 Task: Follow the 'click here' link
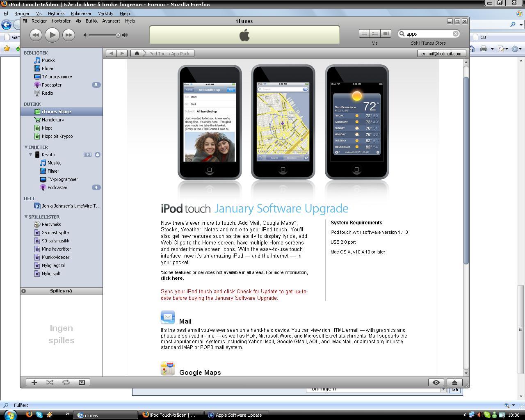click(171, 278)
